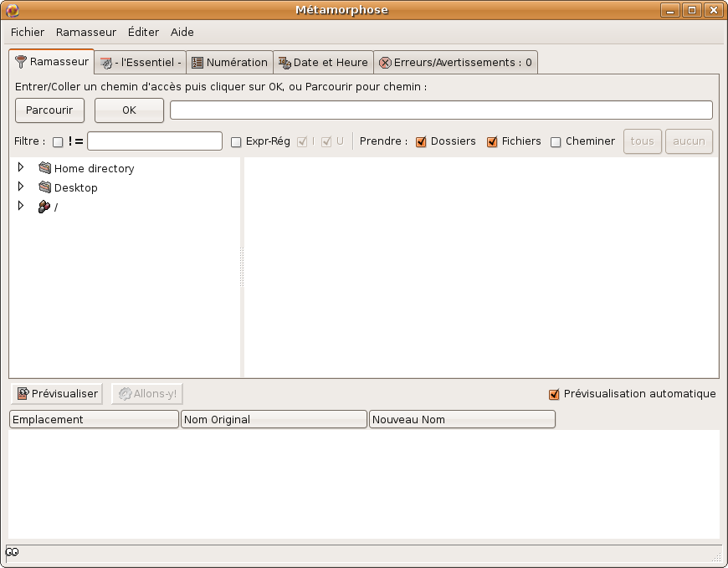This screenshot has width=728, height=568.
Task: Click the Allons-y! button
Action: pyautogui.click(x=147, y=393)
